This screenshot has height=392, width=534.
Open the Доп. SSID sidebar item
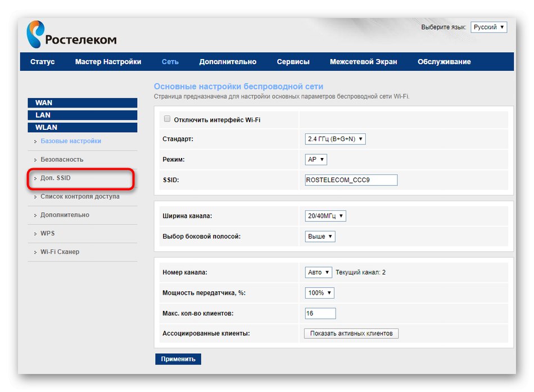click(x=56, y=178)
